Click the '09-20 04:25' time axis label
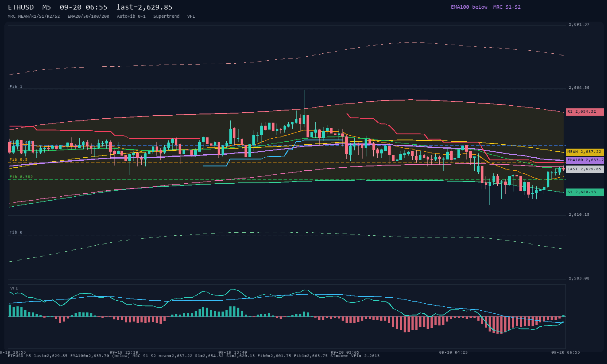This screenshot has width=607, height=364. pyautogui.click(x=454, y=352)
